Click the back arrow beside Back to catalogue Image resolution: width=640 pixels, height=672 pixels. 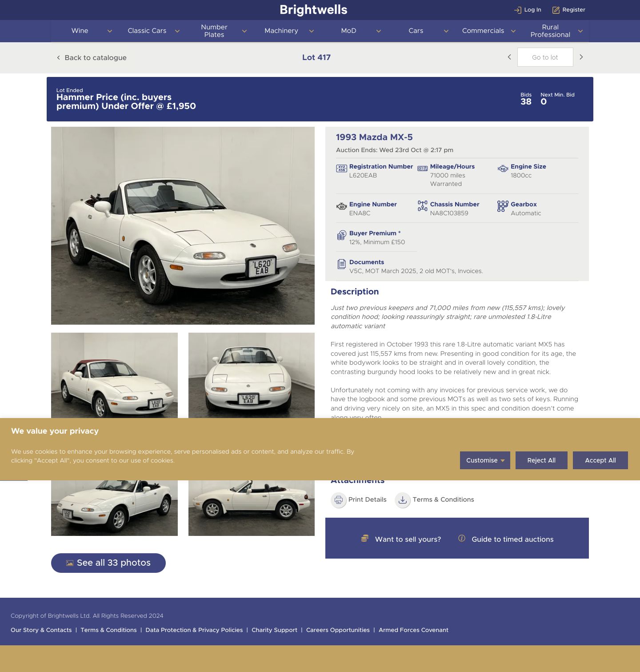[58, 57]
